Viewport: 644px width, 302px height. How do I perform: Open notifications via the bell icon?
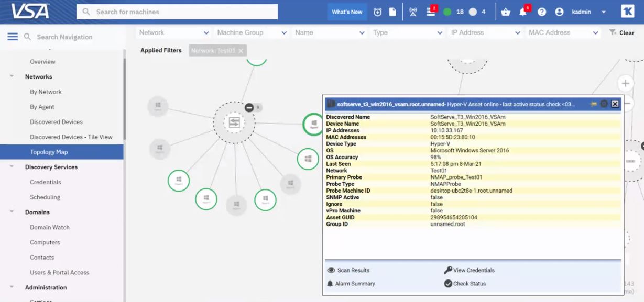tap(523, 11)
